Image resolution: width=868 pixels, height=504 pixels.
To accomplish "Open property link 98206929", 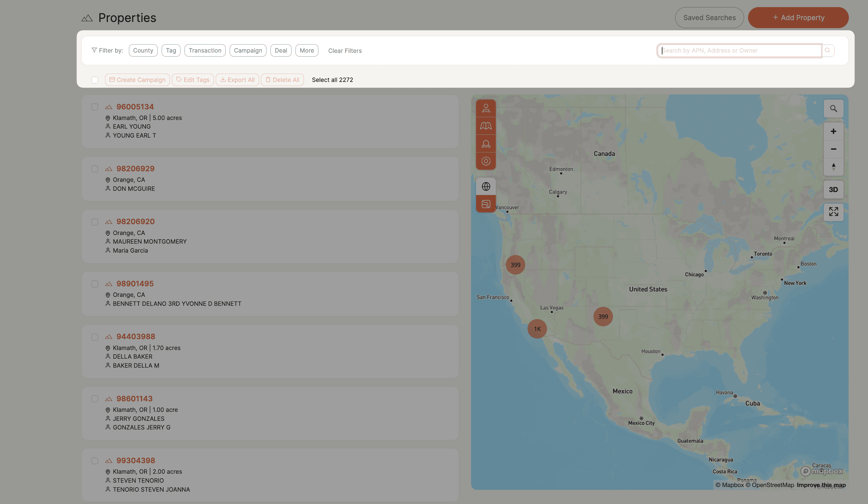I will tap(135, 169).
